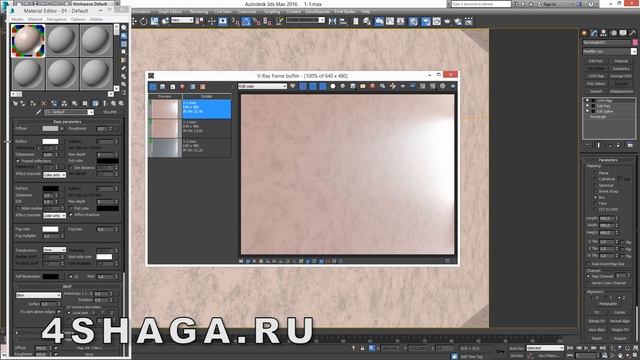The height and width of the screenshot is (360, 640).
Task: Toggle Show Shaded Material in Viewport icon
Action: point(95,103)
